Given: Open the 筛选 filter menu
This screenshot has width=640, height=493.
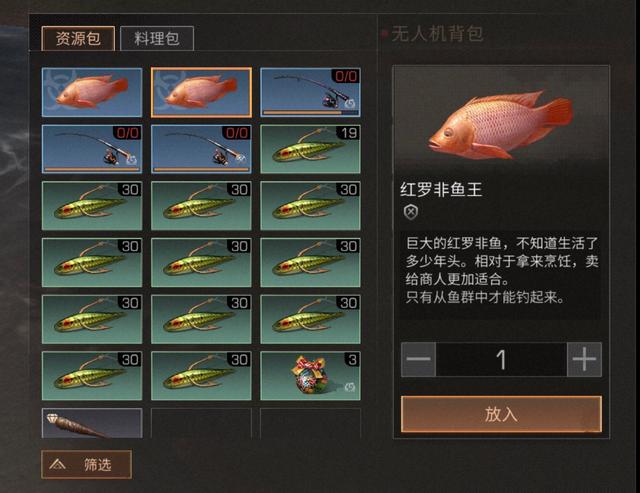Looking at the screenshot, I should point(86,464).
